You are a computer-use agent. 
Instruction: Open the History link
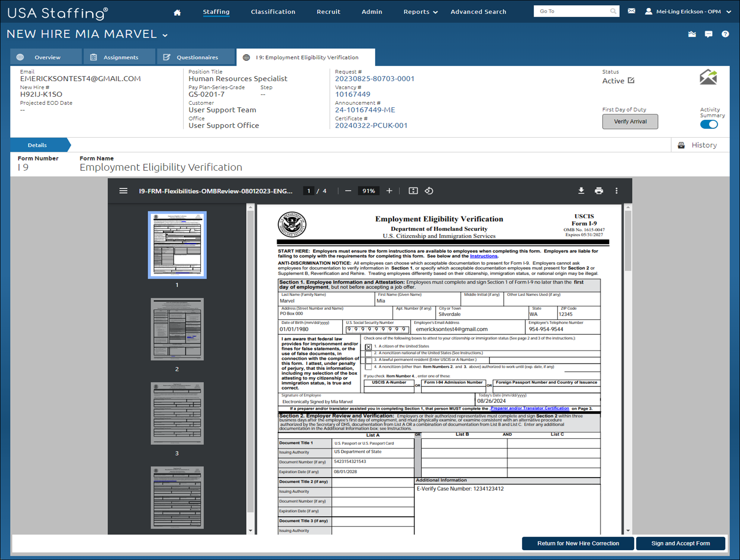pyautogui.click(x=704, y=145)
